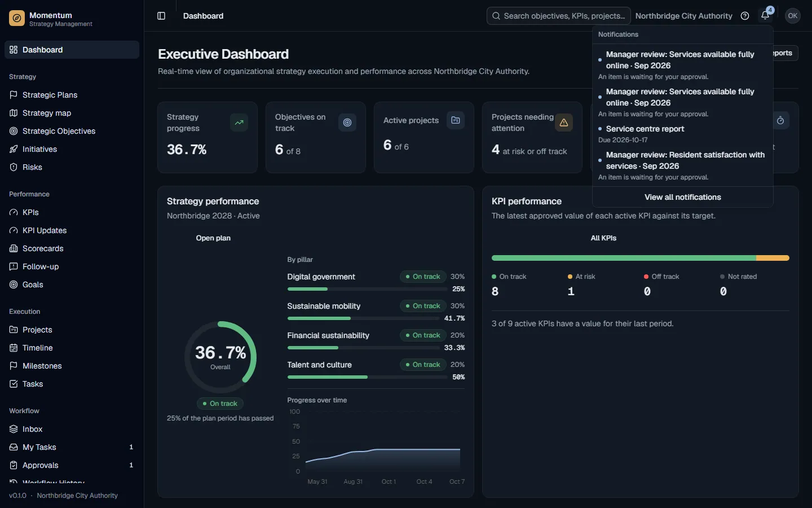This screenshot has width=812, height=508.
Task: Click the Digital government progress bar
Action: (x=368, y=289)
